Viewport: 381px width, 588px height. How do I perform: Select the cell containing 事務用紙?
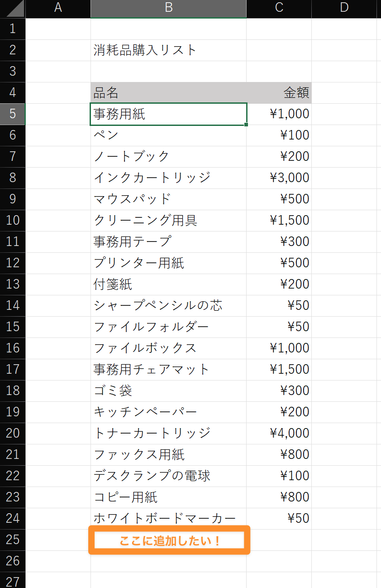(168, 114)
